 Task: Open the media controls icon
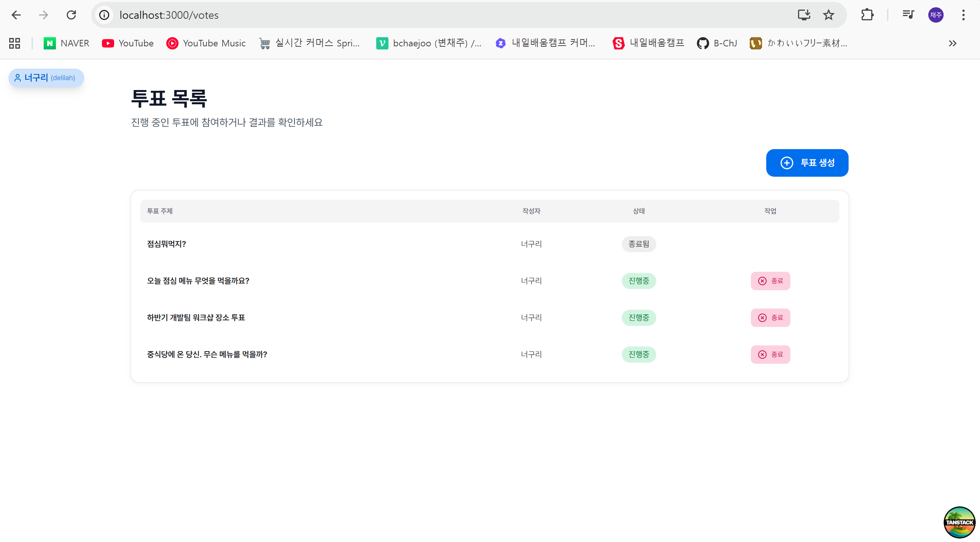[x=908, y=15]
